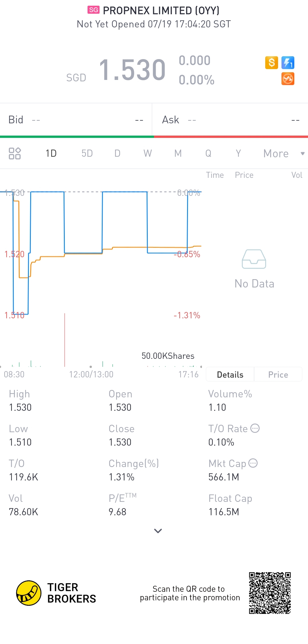Tap the Tiger Brokers logo
The image size is (308, 644).
tap(29, 593)
